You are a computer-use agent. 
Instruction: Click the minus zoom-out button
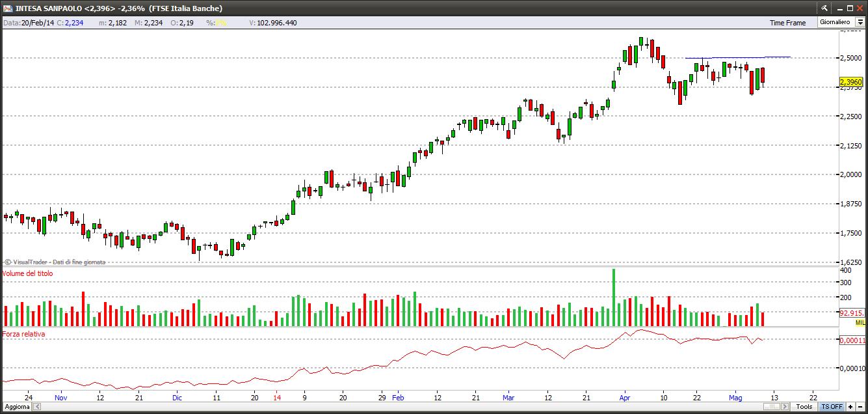coord(861,406)
